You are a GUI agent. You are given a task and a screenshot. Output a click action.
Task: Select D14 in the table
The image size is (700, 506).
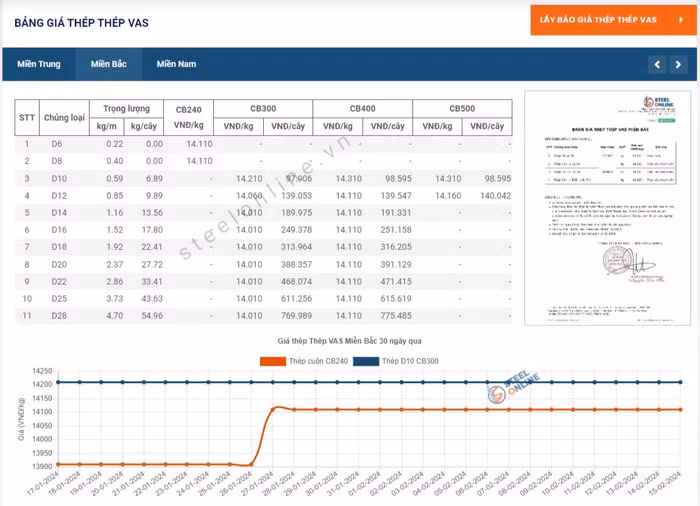coord(59,213)
